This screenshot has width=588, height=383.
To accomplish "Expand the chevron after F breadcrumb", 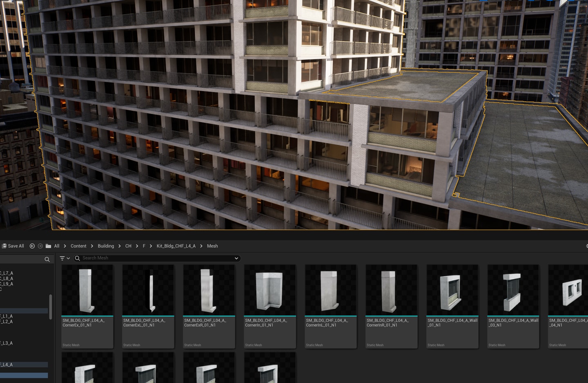I will [x=151, y=246].
